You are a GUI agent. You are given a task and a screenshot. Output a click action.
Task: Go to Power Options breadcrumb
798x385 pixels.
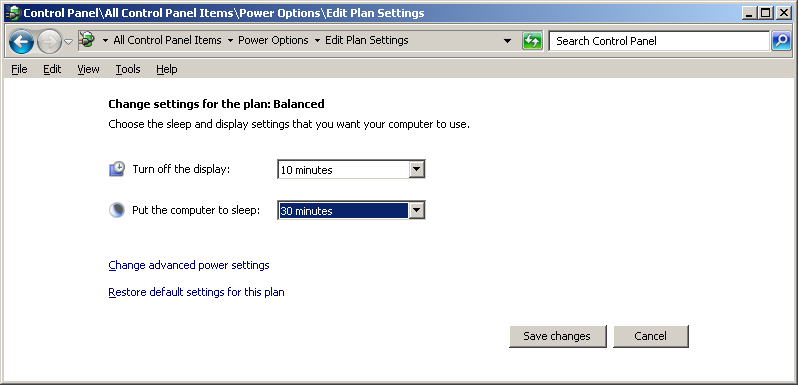click(x=273, y=40)
